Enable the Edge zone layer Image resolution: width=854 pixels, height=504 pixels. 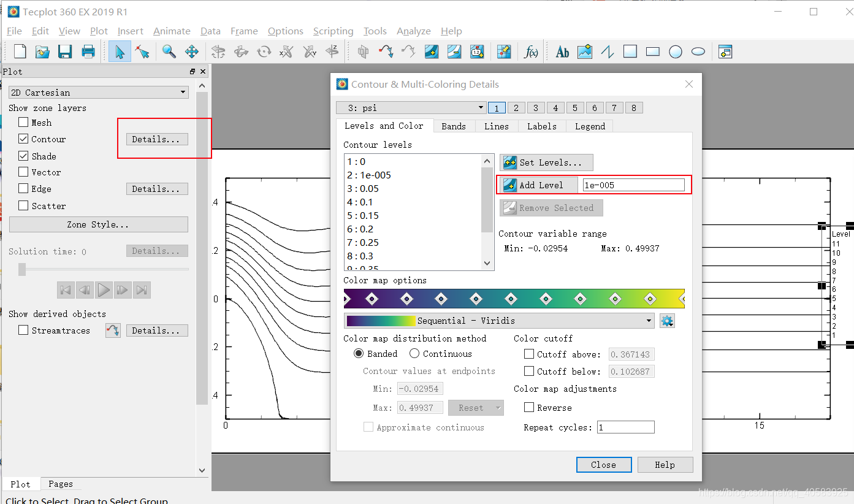click(23, 189)
